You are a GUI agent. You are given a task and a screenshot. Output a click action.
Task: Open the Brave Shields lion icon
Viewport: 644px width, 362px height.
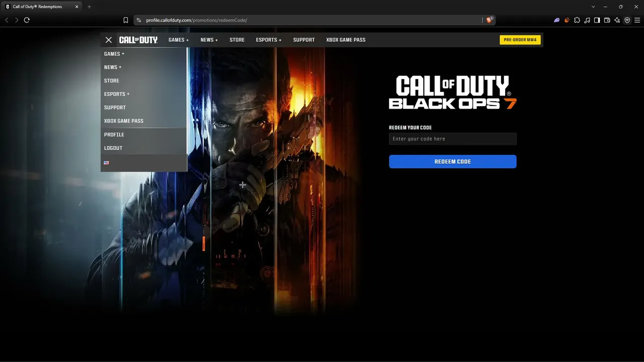pyautogui.click(x=489, y=20)
